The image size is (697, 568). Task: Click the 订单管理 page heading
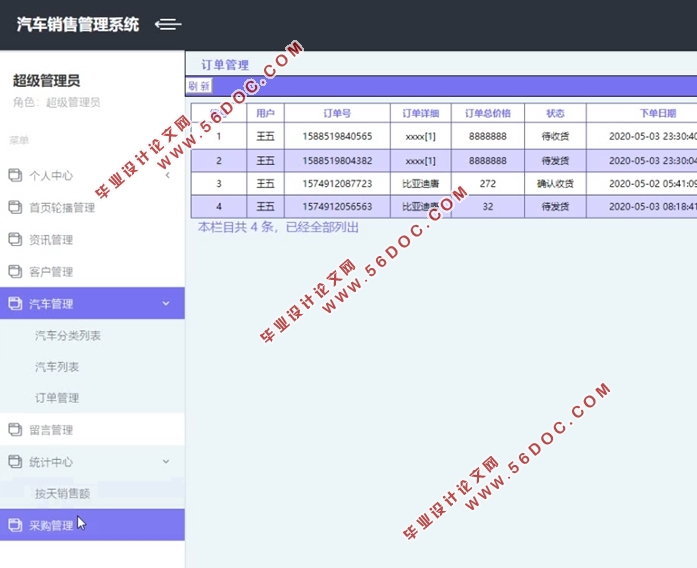click(225, 65)
